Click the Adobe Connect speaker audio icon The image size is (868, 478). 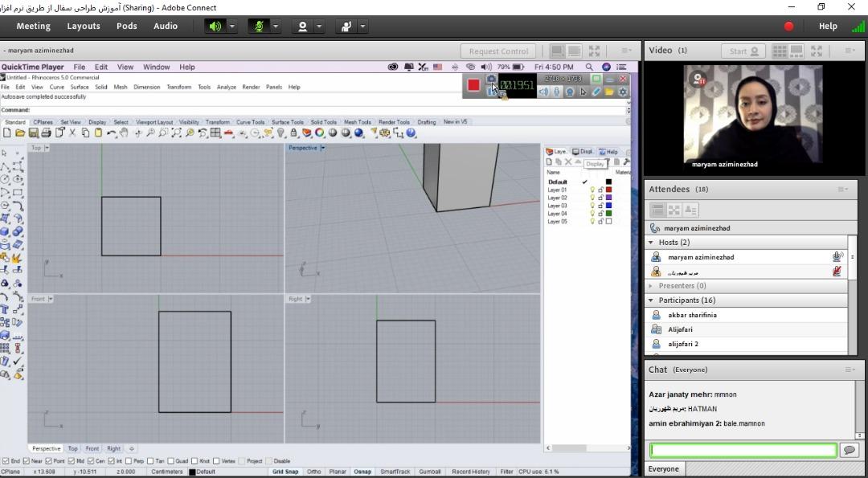point(215,27)
